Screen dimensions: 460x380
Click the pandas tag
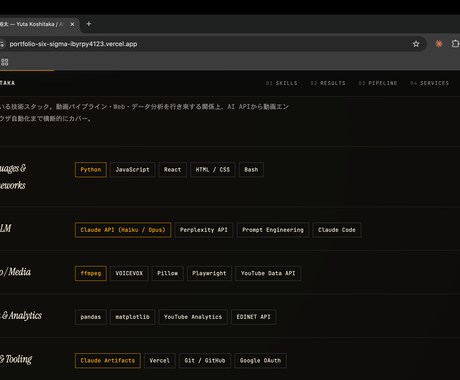click(x=91, y=317)
